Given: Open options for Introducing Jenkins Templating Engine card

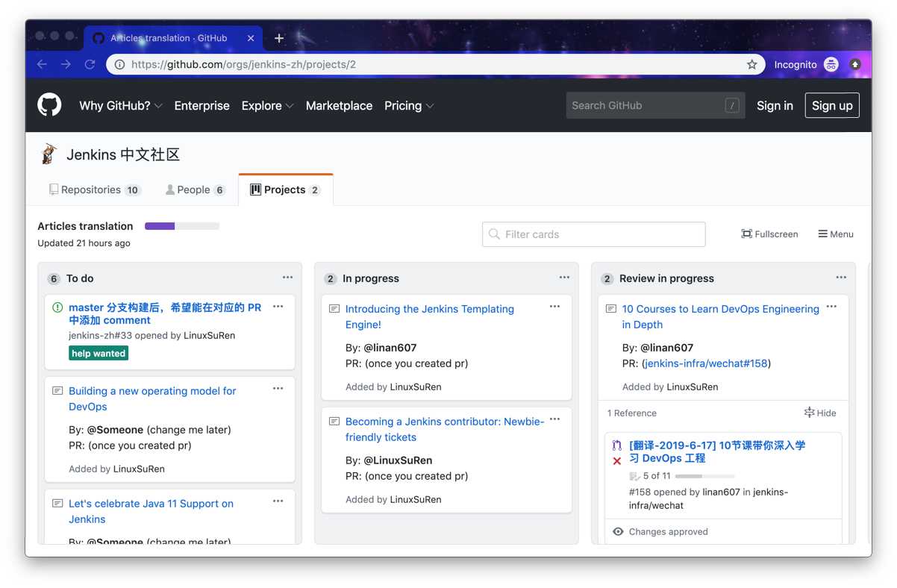Looking at the screenshot, I should pos(554,307).
